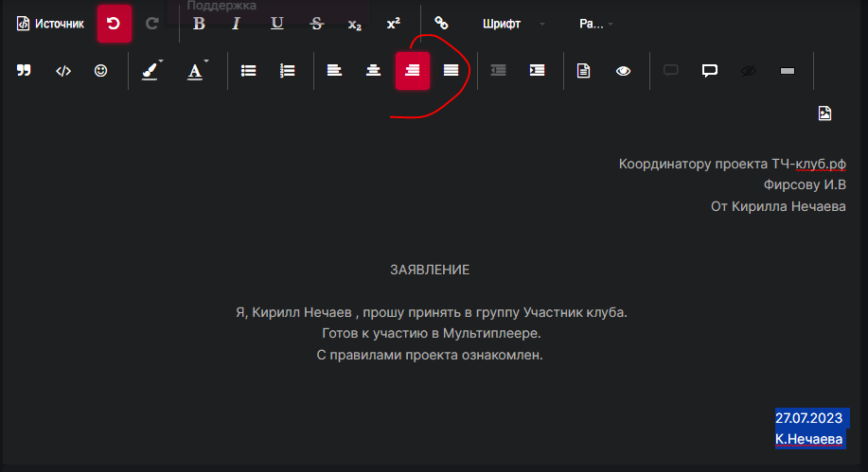Open the Ра... size dropdown
868x472 pixels.
[595, 24]
